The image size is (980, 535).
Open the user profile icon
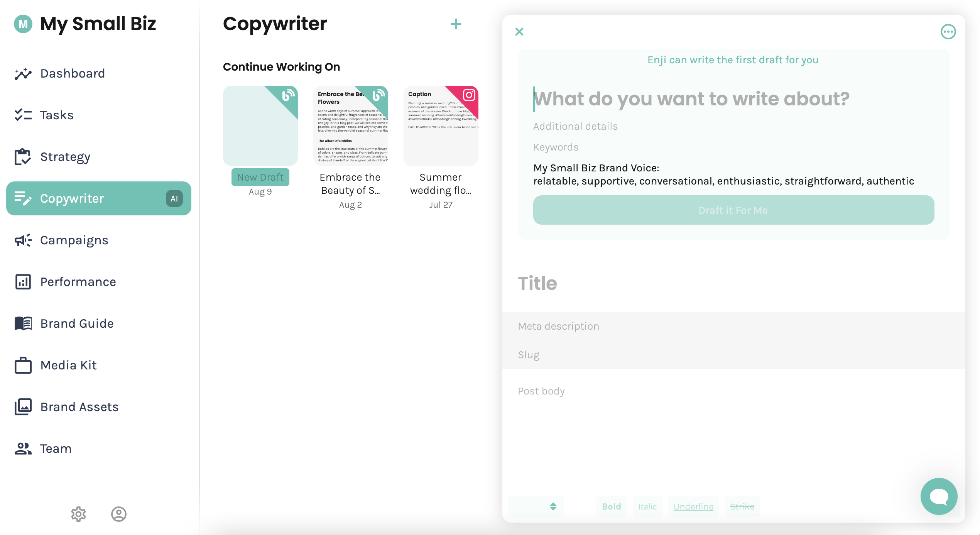click(118, 514)
